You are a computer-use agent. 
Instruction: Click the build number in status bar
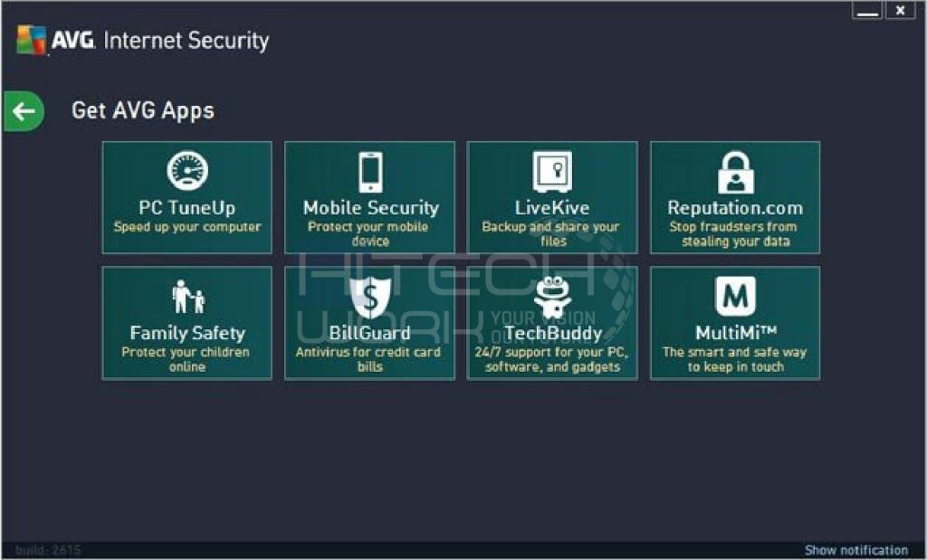[x=47, y=550]
